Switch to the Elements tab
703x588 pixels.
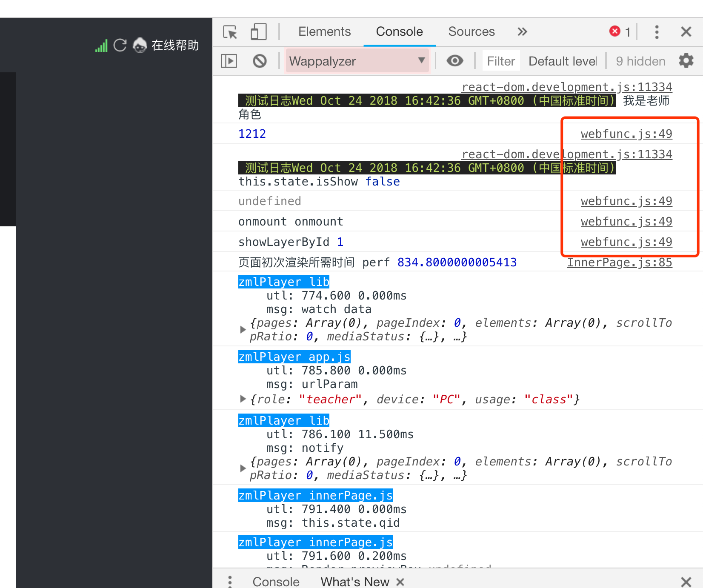pos(324,31)
